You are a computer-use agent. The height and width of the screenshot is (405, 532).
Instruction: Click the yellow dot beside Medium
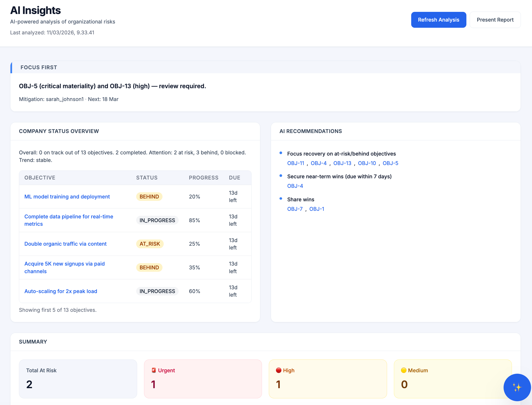click(404, 370)
